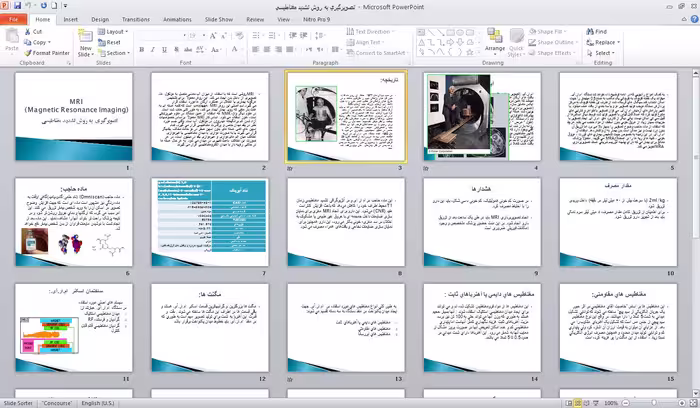Reset the slide layout
Image resolution: width=700 pixels, height=408 pixels.
[110, 42]
